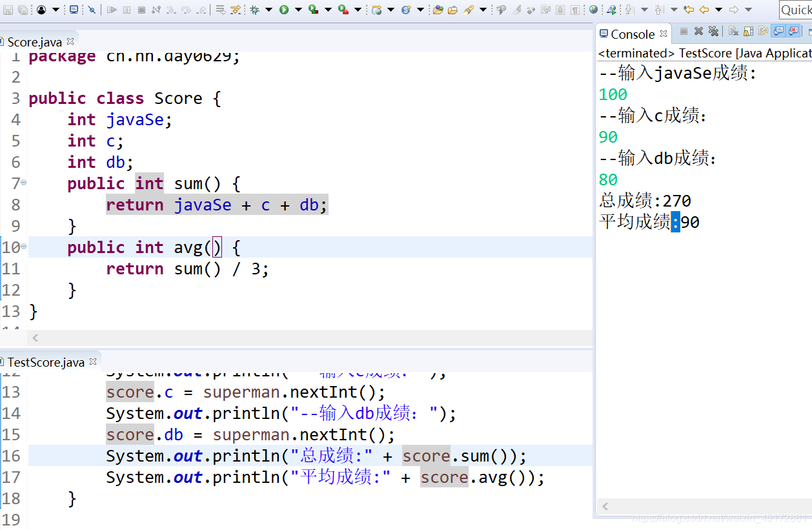
Task: Open the Next Annotation dropdown arrow
Action: 644,10
